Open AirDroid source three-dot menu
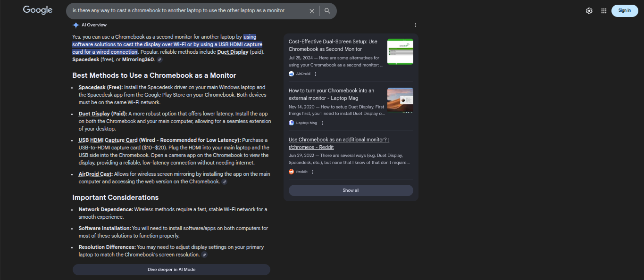The image size is (644, 280). point(316,74)
